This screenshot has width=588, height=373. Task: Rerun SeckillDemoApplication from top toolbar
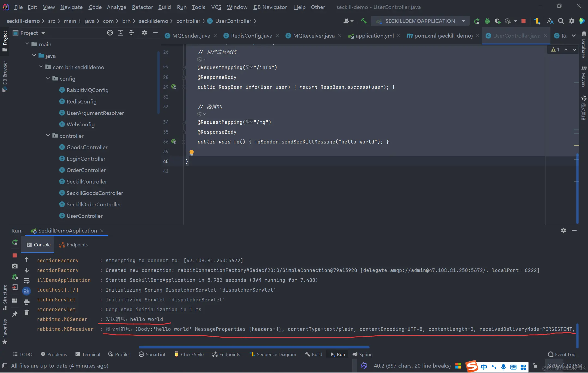click(x=477, y=21)
